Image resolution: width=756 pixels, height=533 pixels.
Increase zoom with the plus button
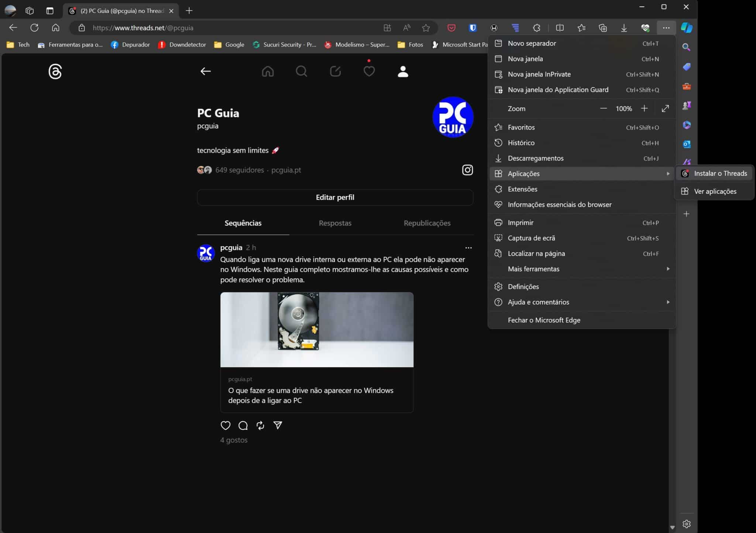[644, 109]
